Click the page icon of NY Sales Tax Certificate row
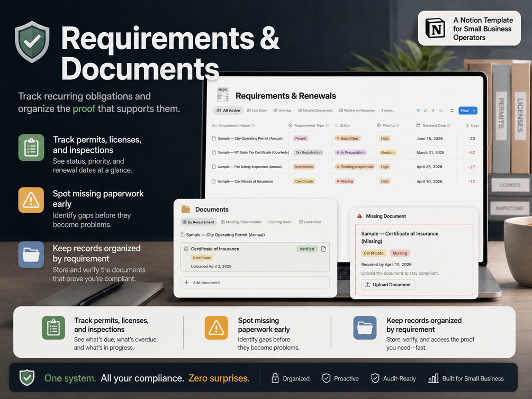This screenshot has width=532, height=399. (214, 152)
